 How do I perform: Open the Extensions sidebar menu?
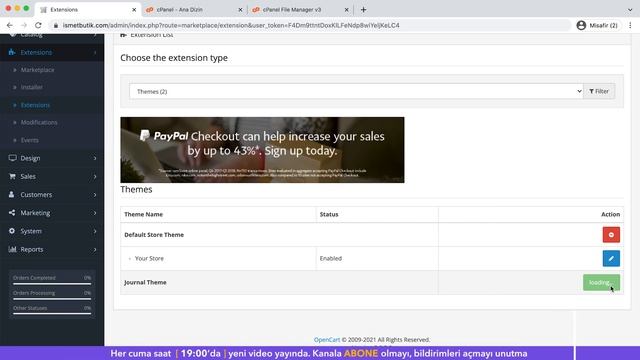[52, 52]
